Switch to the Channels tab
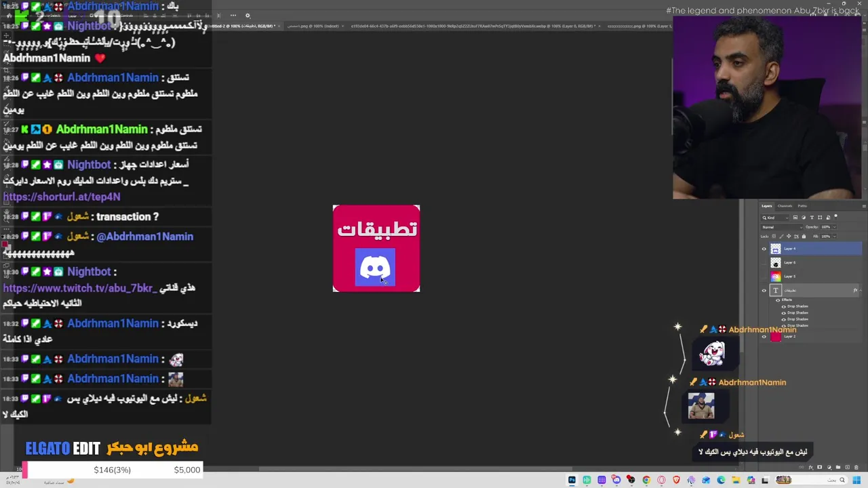This screenshot has width=868, height=488. pos(785,206)
